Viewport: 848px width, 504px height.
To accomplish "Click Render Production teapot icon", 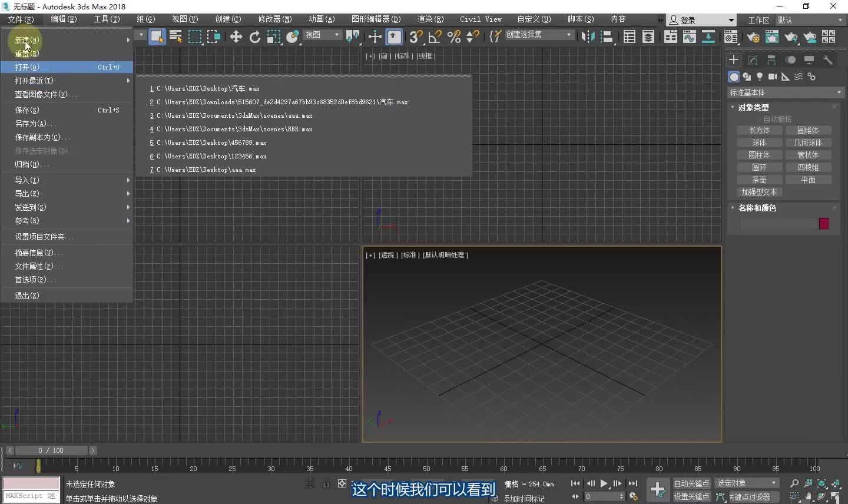I will 790,37.
